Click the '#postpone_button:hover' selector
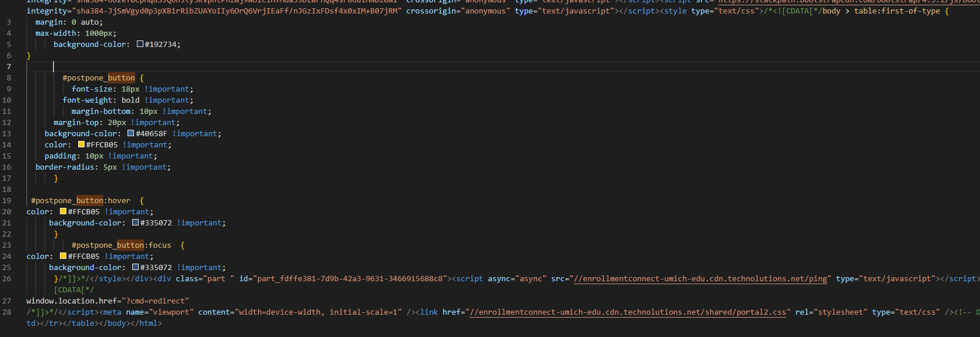Screen dimensions: 980x337 [x=80, y=200]
